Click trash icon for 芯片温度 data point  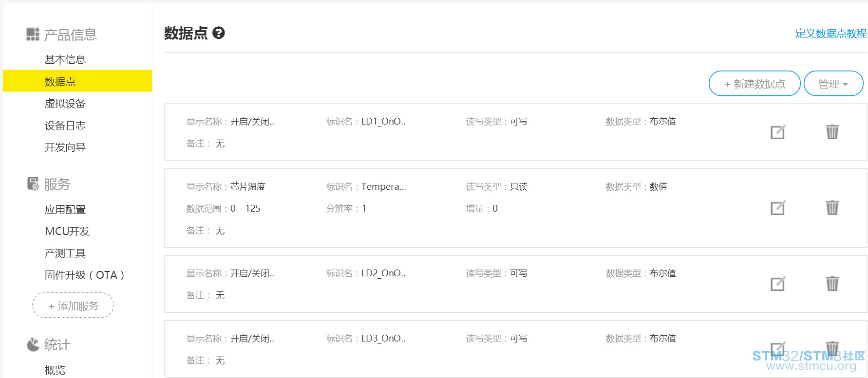pos(832,208)
